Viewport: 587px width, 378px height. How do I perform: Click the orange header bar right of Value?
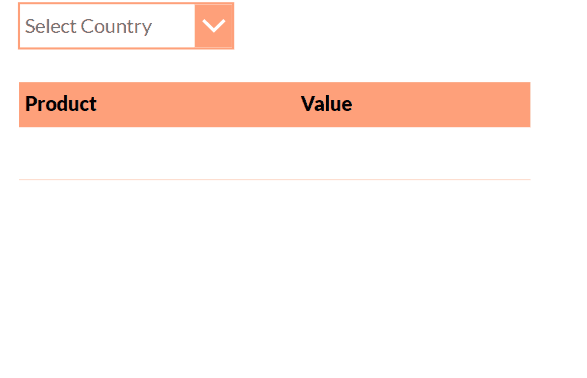tap(442, 104)
